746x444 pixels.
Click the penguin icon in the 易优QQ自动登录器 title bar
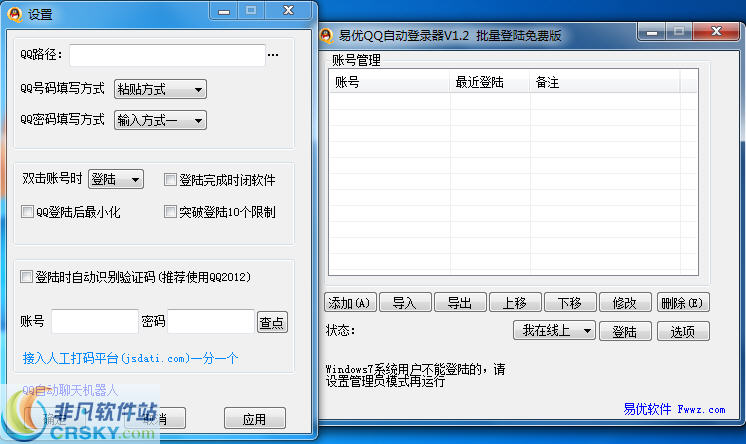[326, 36]
